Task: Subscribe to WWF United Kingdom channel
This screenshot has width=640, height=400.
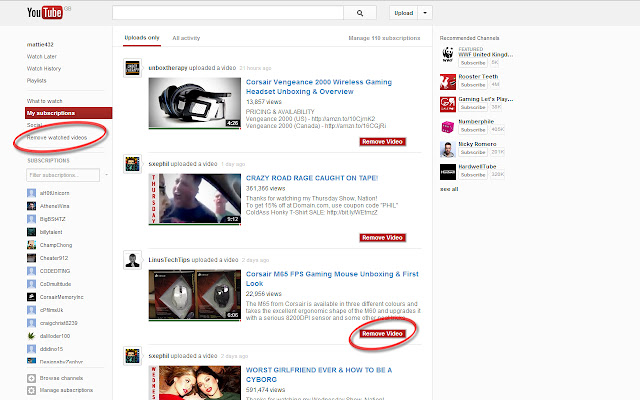Action: point(473,63)
